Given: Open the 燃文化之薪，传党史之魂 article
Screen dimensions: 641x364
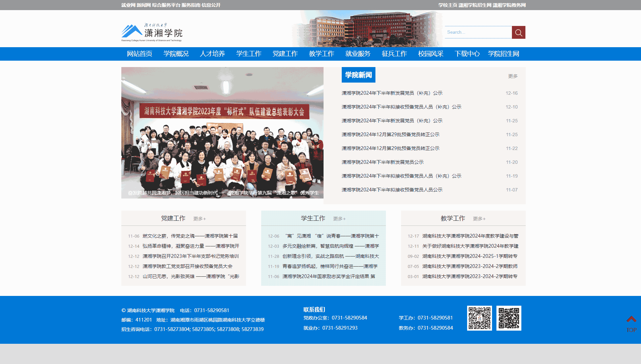Looking at the screenshot, I should pos(190,236).
